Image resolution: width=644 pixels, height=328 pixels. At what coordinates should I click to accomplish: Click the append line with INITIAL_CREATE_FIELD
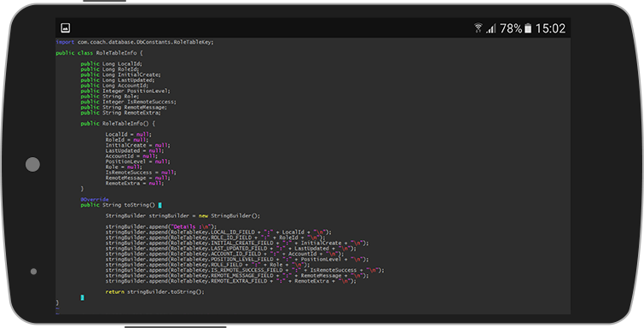(x=237, y=243)
